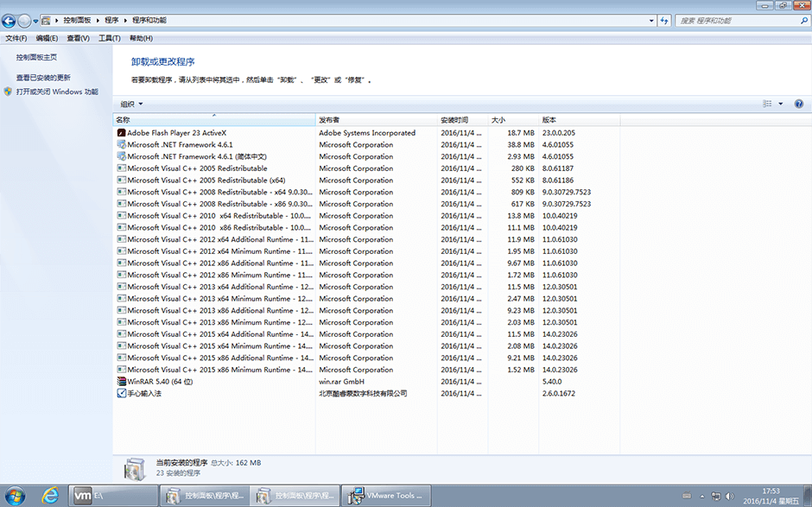The width and height of the screenshot is (812, 507).
Task: Open the 组织 dropdown menu
Action: point(131,105)
